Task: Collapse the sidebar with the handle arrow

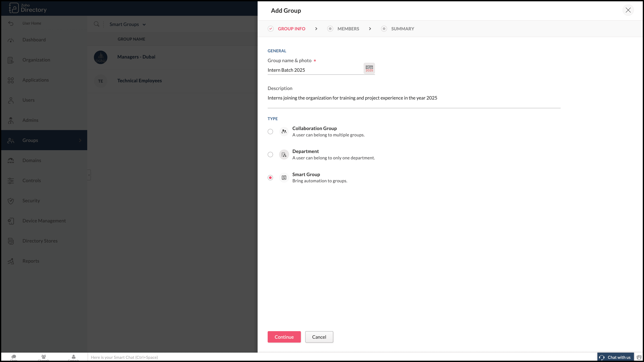Action: (89, 175)
